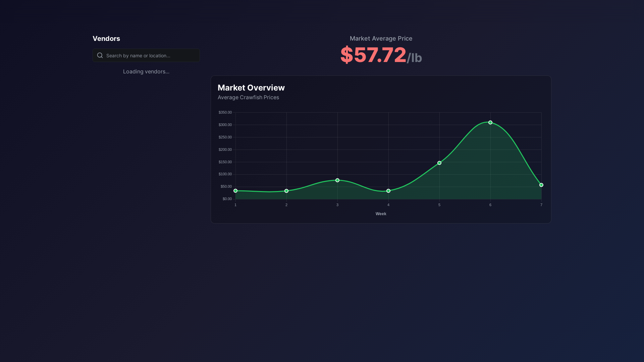Click the $300.00 axis label
Viewport: 644px width, 362px height.
coord(225,125)
